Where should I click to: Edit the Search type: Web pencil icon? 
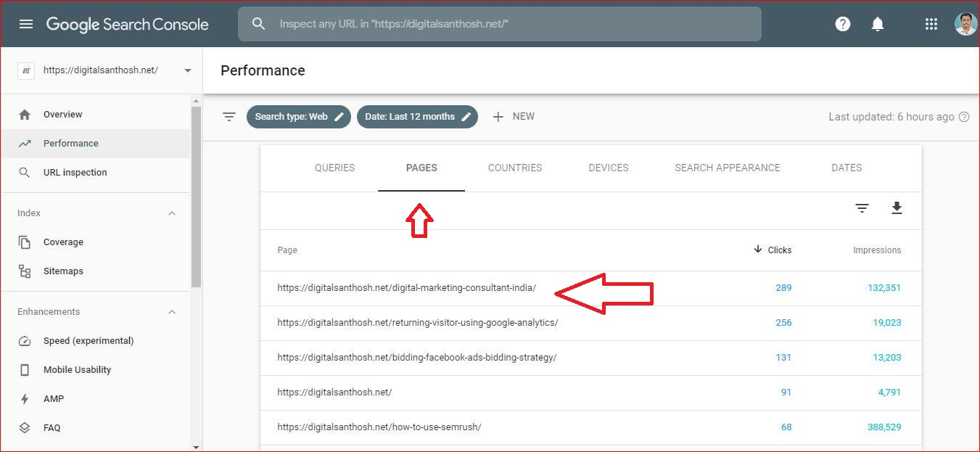point(339,117)
